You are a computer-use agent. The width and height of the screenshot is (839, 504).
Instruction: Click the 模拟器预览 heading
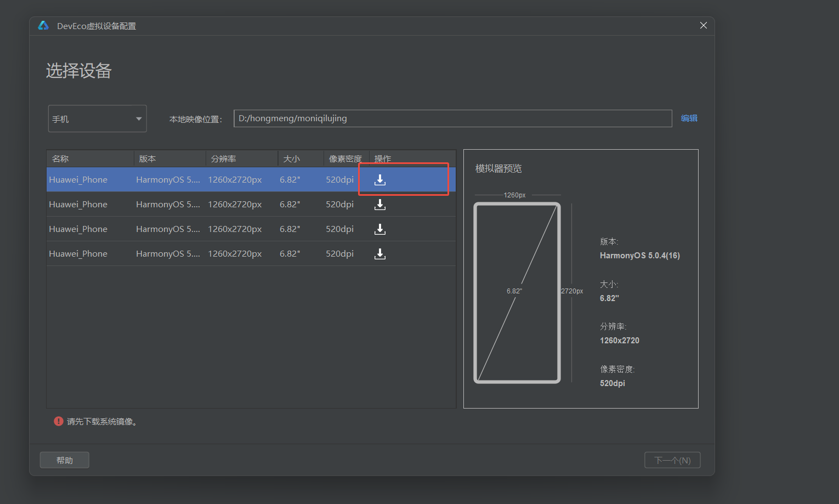[498, 168]
